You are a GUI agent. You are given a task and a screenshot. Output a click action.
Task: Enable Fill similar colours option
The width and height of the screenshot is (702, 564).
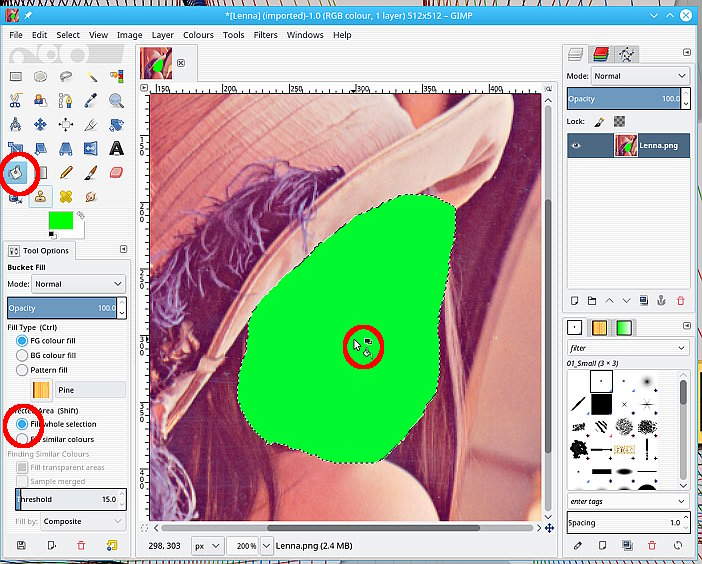(x=22, y=439)
